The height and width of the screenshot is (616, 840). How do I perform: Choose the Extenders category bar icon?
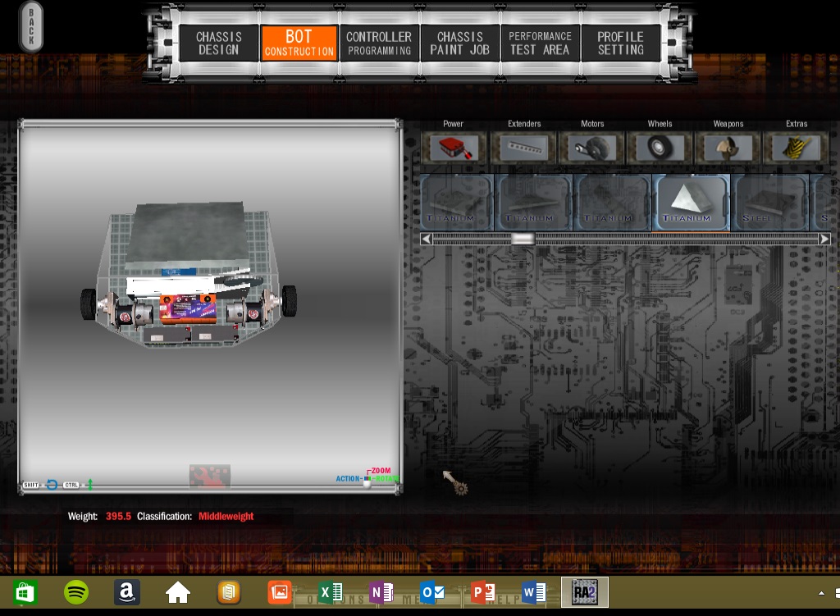click(x=524, y=148)
